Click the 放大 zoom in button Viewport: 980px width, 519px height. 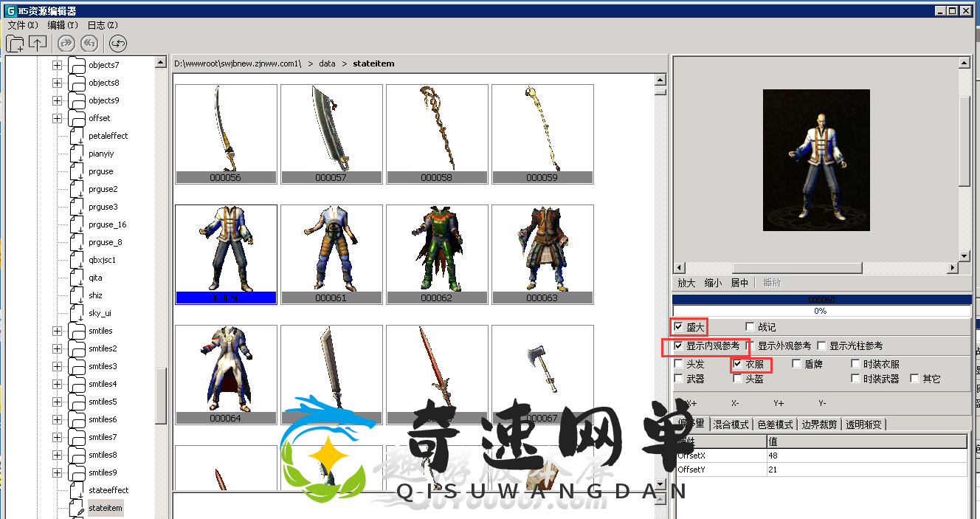[686, 283]
